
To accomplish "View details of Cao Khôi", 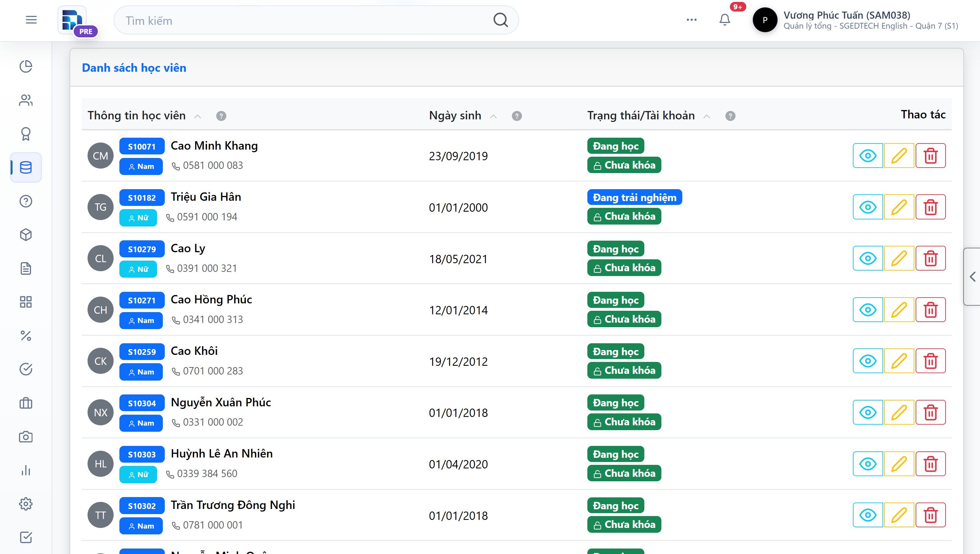I will (x=868, y=361).
